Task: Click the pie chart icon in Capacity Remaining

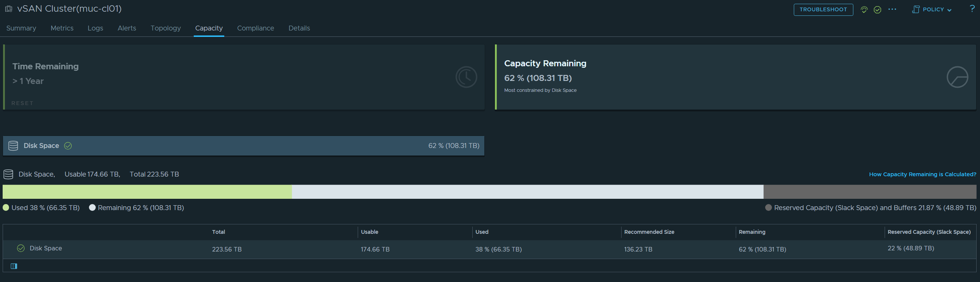Action: (x=957, y=77)
